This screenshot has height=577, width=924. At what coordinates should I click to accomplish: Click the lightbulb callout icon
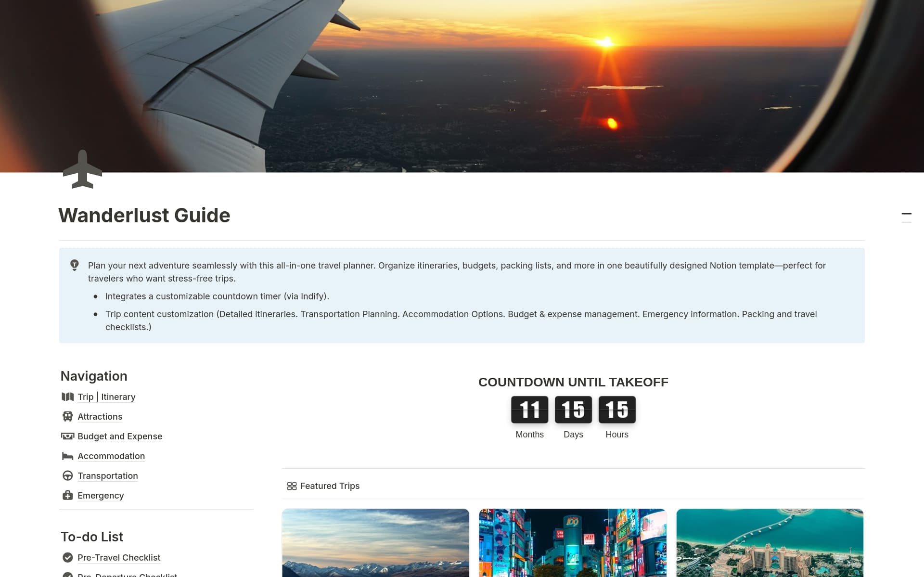coord(75,265)
